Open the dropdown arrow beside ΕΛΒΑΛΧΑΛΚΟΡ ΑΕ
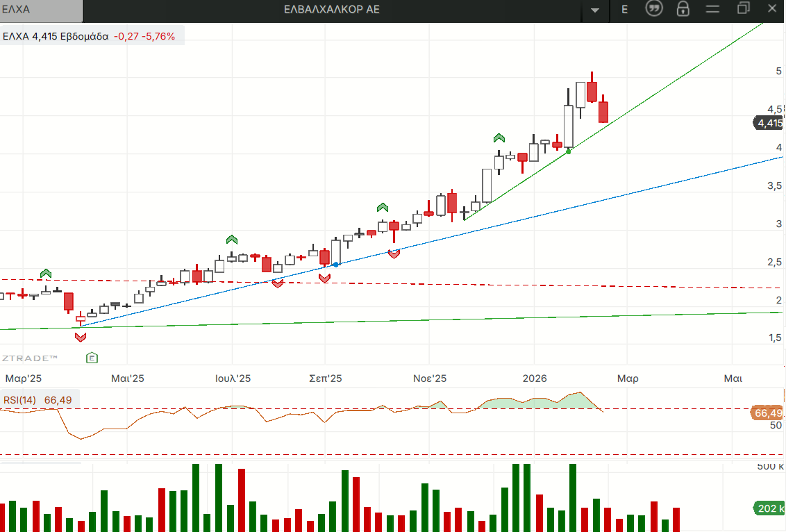 coord(595,10)
